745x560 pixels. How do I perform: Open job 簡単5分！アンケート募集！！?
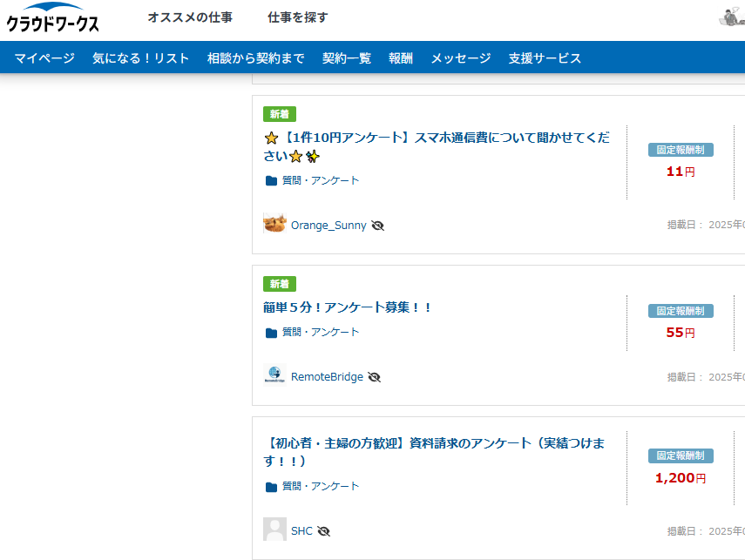[x=348, y=307]
